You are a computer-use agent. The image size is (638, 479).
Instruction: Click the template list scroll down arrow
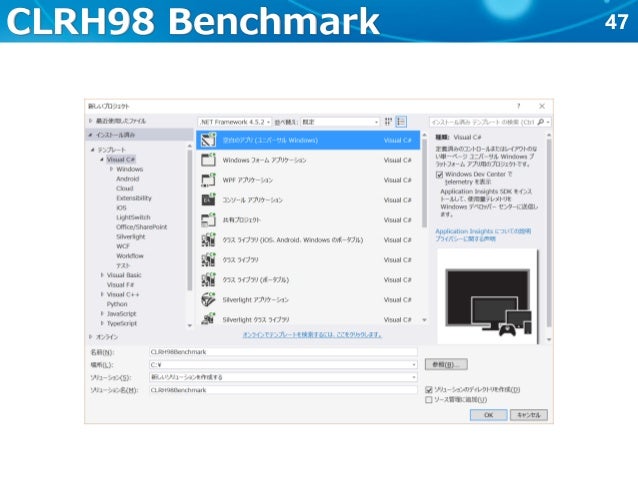[424, 320]
